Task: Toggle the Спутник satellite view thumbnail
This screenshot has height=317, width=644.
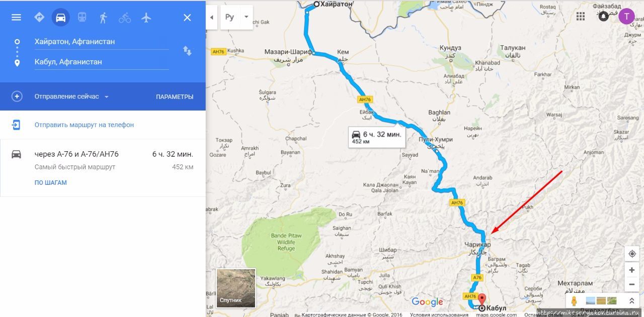Action: [236, 288]
